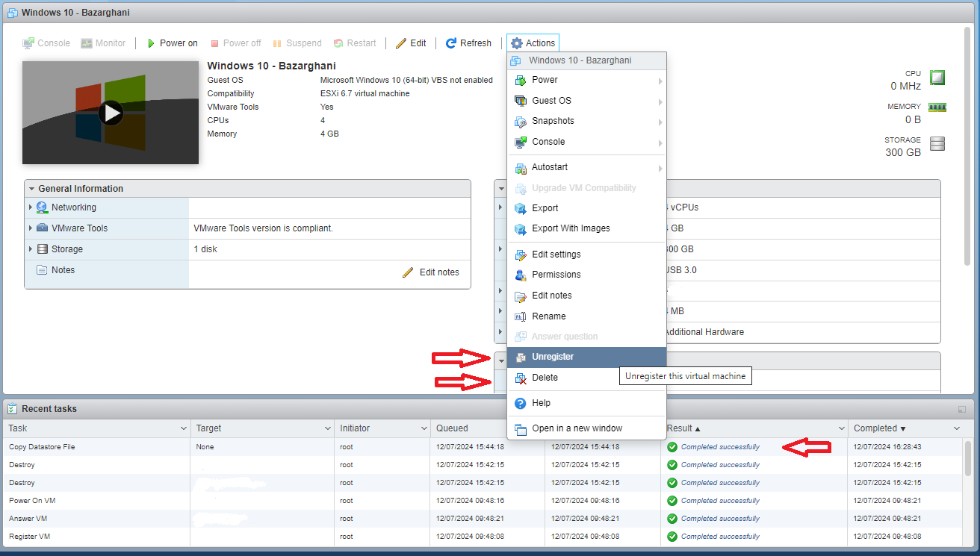This screenshot has height=556, width=980.
Task: Power on the virtual machine
Action: [x=172, y=43]
